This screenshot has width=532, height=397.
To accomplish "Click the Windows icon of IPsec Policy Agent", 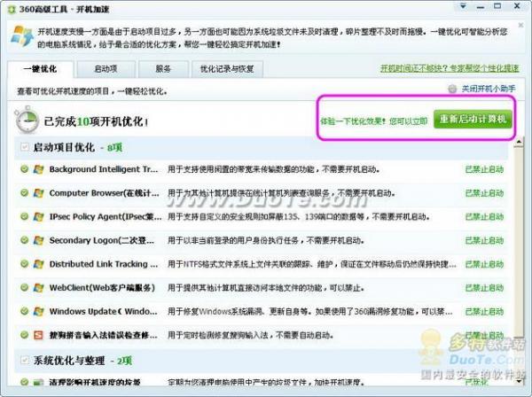I will [38, 216].
